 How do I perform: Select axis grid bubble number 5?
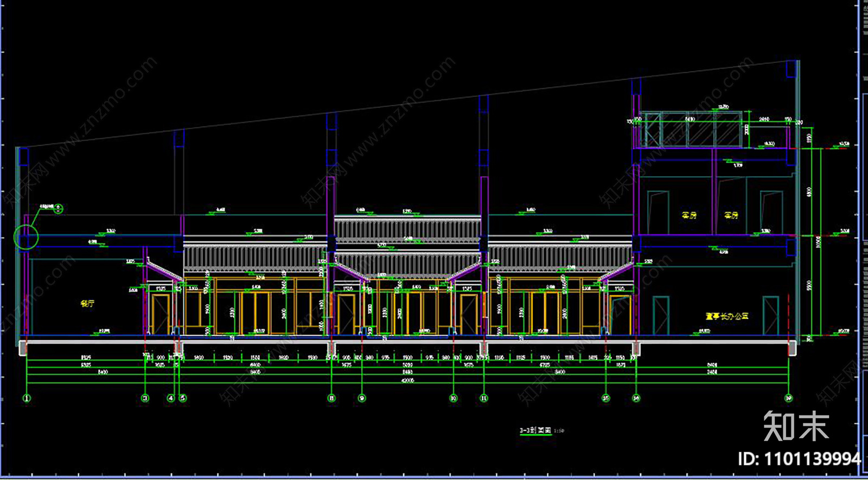pos(183,398)
